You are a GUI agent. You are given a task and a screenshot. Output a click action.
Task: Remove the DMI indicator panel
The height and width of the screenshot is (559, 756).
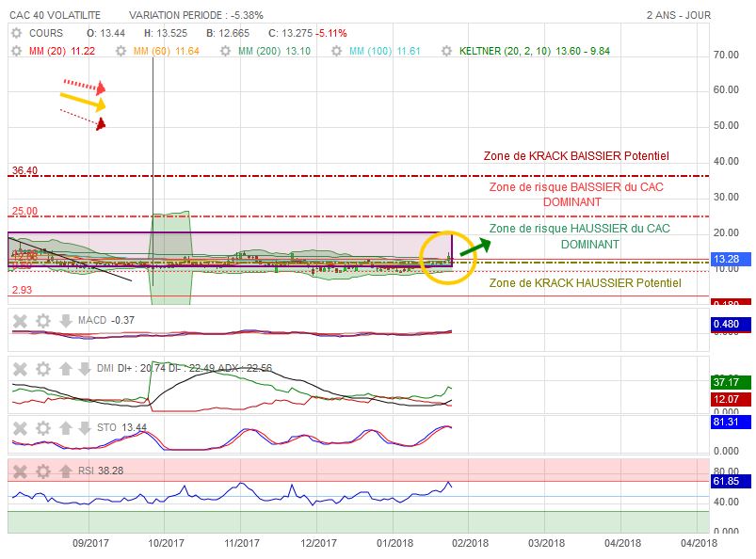point(20,369)
